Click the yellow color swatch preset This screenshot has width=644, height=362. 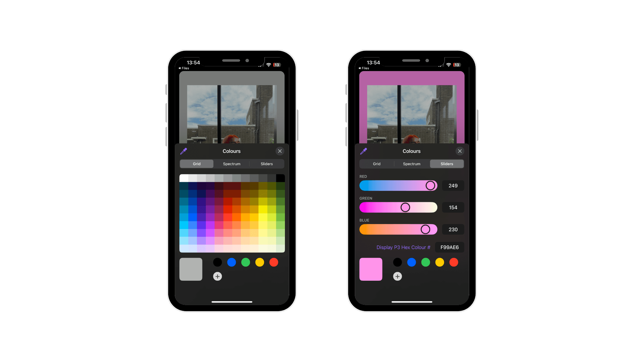click(260, 262)
